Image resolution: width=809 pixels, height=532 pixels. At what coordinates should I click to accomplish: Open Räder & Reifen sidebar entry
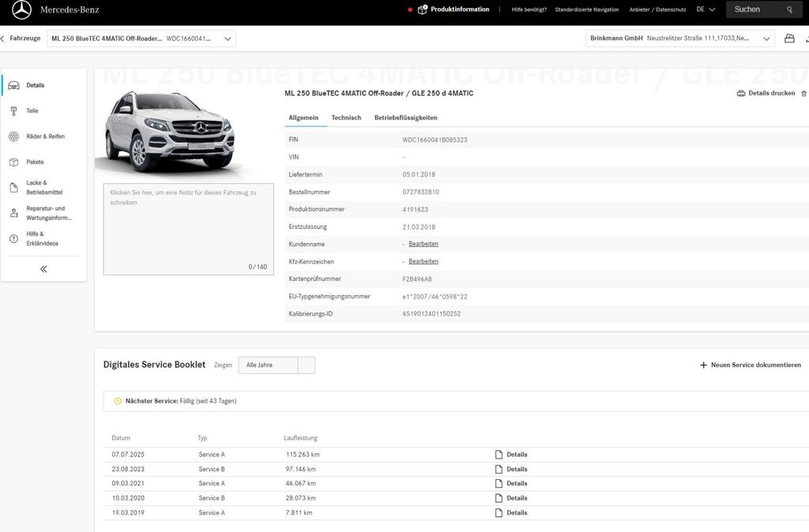tap(44, 137)
